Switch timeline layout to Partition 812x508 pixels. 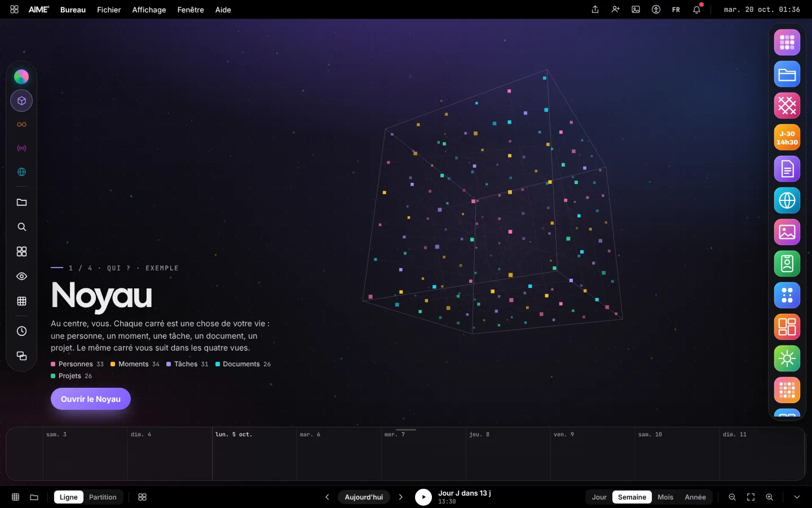click(x=103, y=497)
